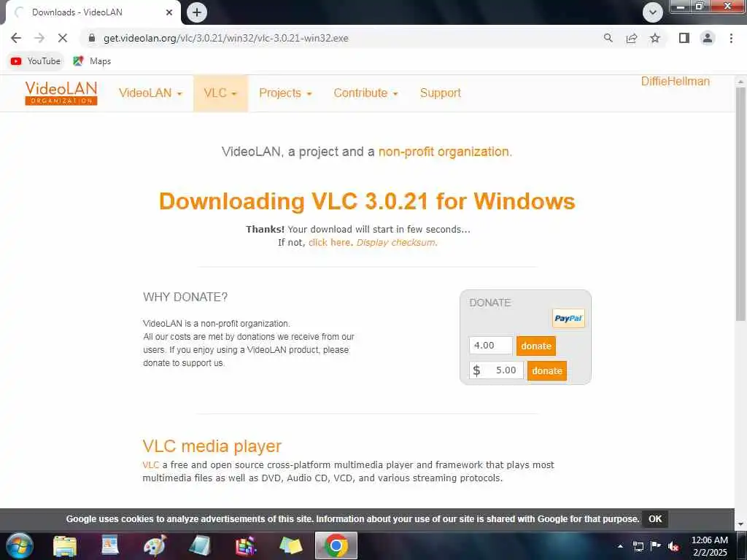Show the Display checksum link

pyautogui.click(x=396, y=242)
